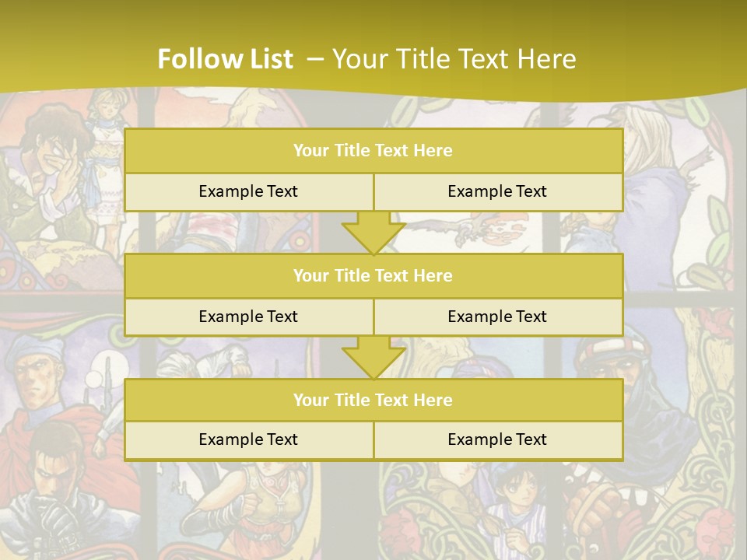Select the bold 'Follow List' heading text

click(226, 59)
